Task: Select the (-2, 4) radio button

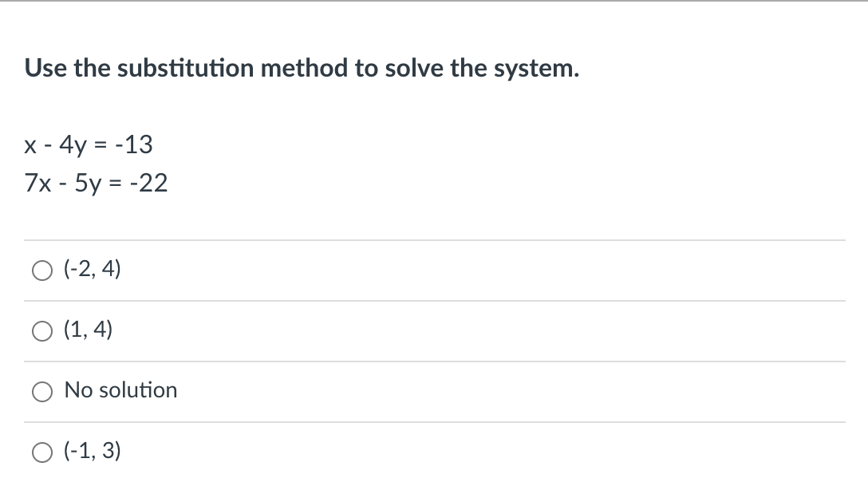Action: [x=42, y=271]
